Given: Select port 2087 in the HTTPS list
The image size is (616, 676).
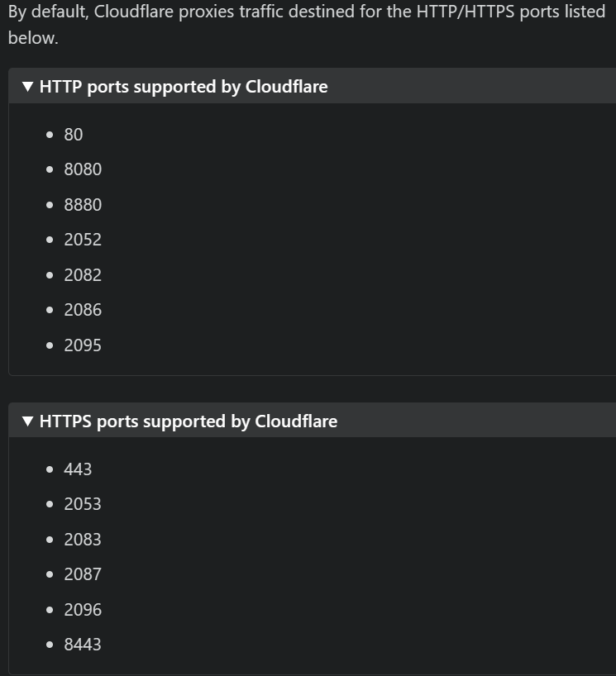Looking at the screenshot, I should click(x=83, y=574).
